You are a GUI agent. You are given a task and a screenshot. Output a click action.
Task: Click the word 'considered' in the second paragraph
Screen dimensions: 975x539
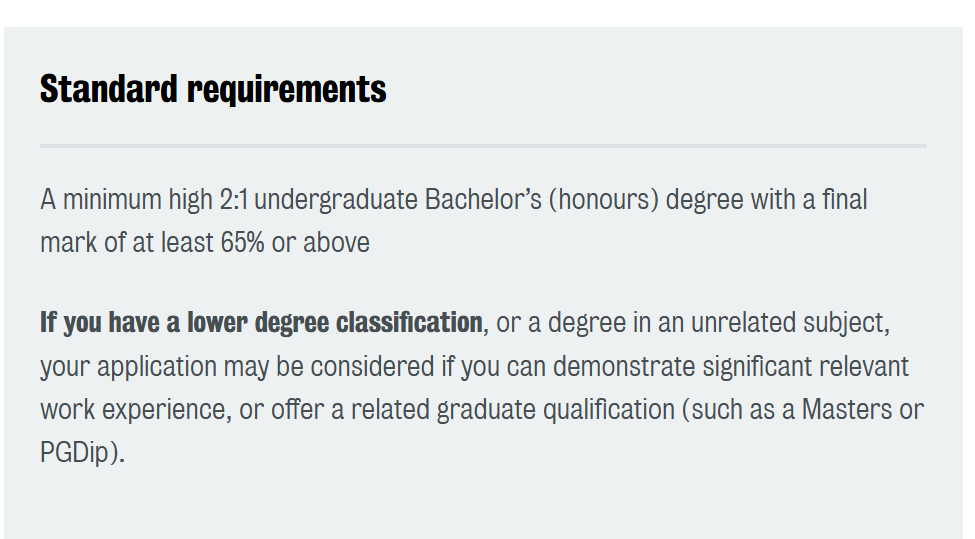pos(372,367)
